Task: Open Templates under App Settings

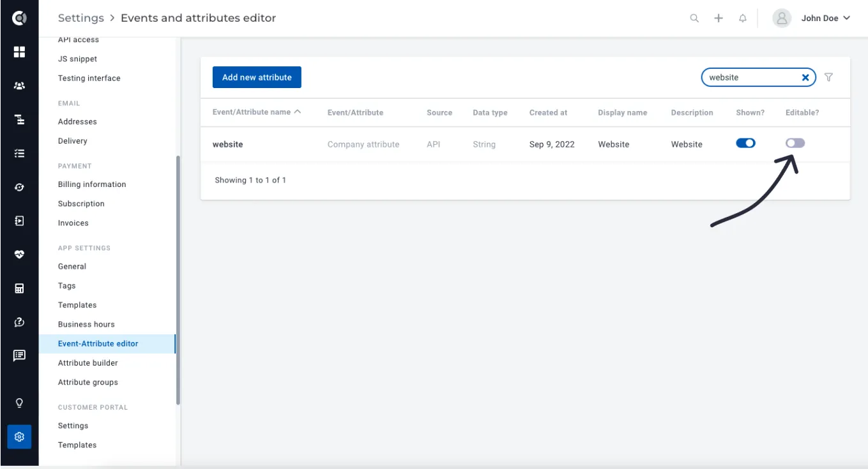Action: pyautogui.click(x=77, y=305)
